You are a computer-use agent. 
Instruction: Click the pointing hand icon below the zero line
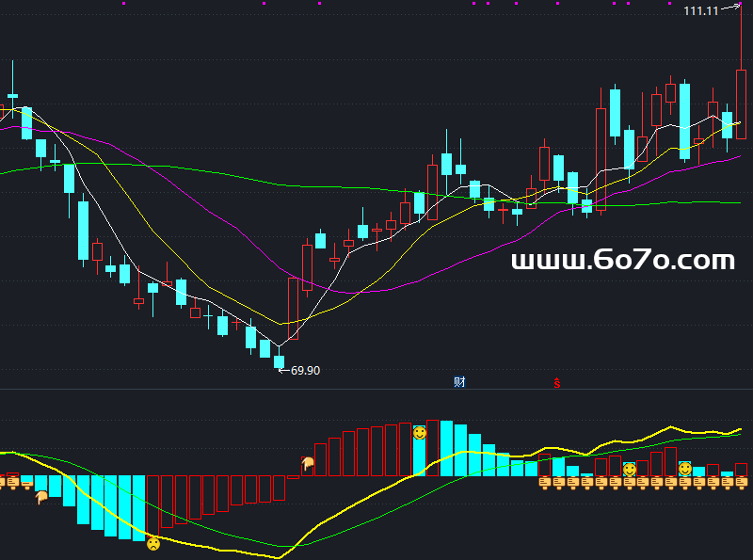pyautogui.click(x=41, y=498)
